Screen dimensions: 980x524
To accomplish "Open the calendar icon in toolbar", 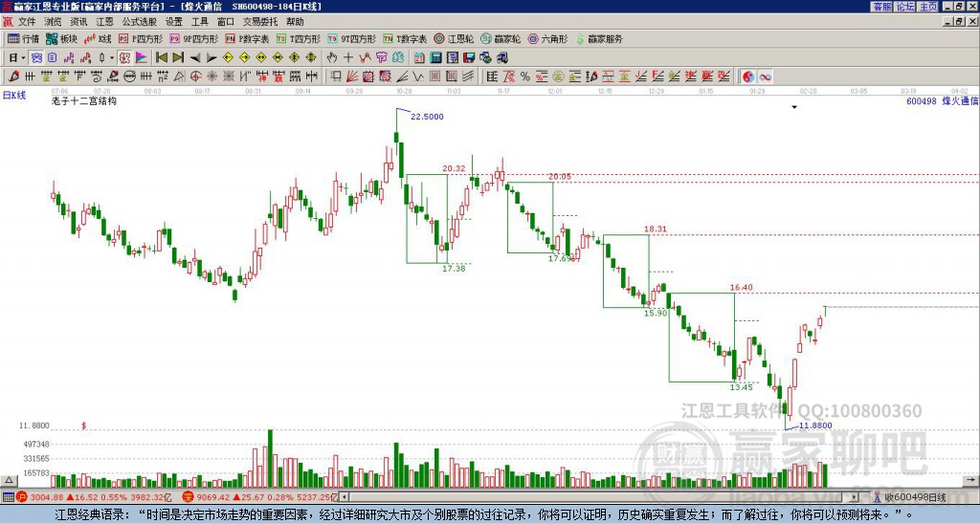I will click(419, 57).
